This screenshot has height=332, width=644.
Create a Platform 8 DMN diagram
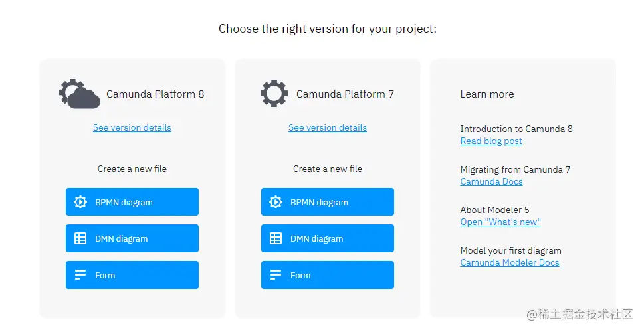pyautogui.click(x=132, y=238)
